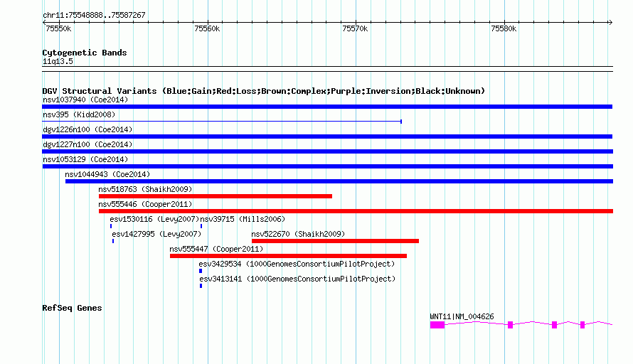The height and width of the screenshot is (364, 633).
Task: Select the nsv1053129 blue gain bar
Action: click(327, 166)
